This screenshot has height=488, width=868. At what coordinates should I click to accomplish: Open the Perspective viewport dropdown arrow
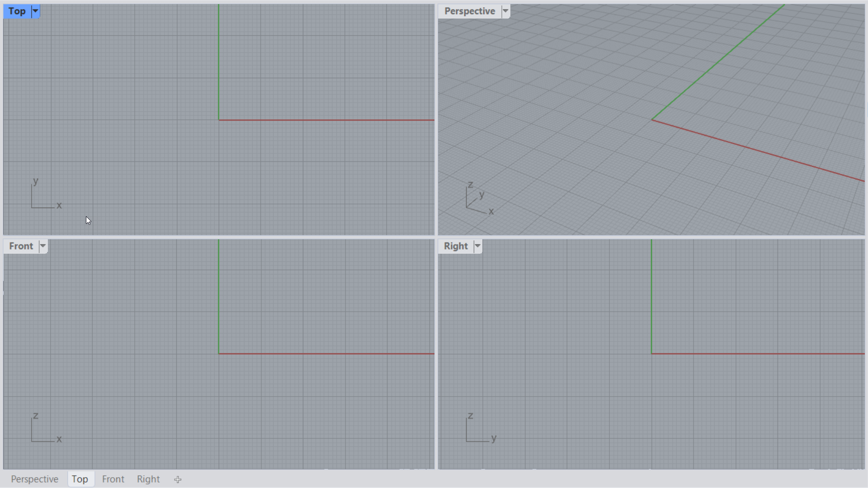point(506,11)
